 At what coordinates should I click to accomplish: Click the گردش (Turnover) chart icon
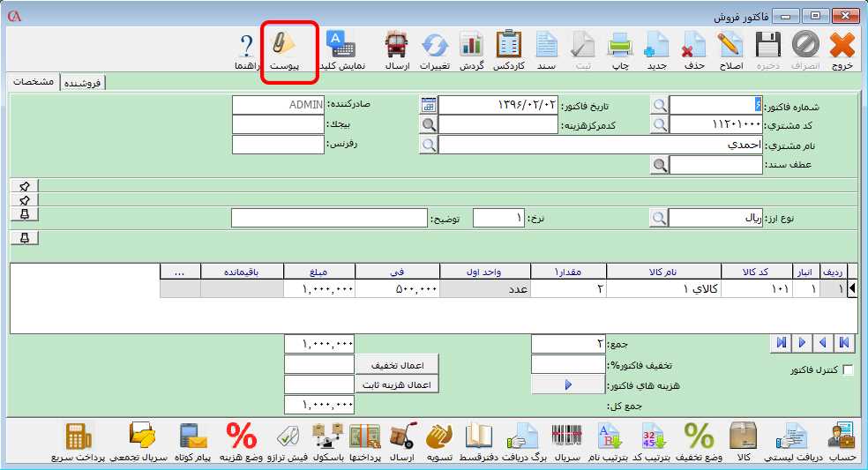click(x=471, y=50)
